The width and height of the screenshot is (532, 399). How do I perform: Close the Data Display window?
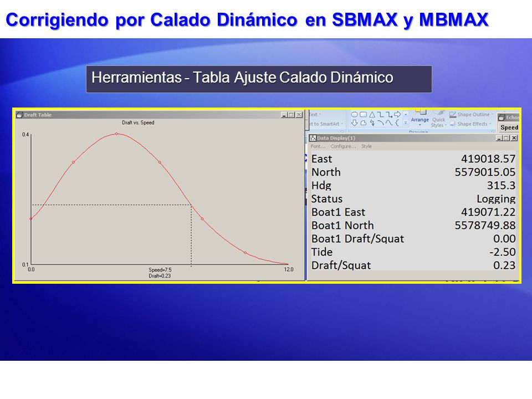(514, 138)
